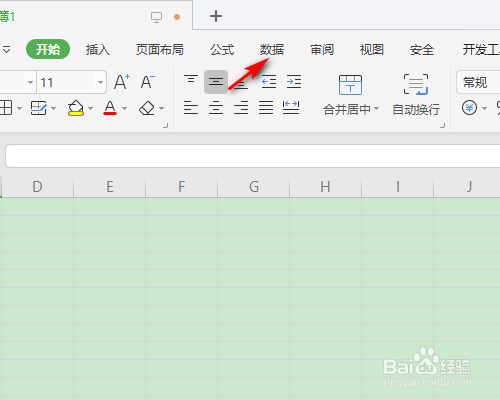Screen dimensions: 500x400
Task: Align text to the left
Action: 191,108
